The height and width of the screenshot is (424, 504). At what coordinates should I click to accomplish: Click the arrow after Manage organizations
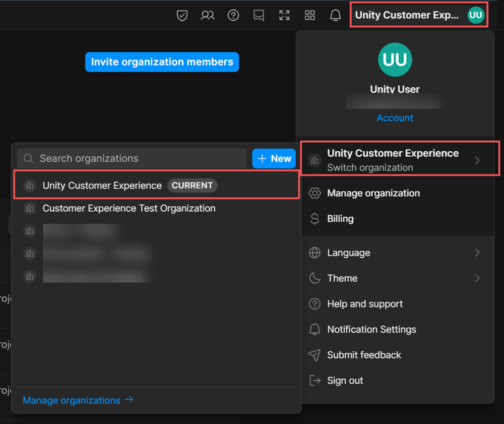129,400
